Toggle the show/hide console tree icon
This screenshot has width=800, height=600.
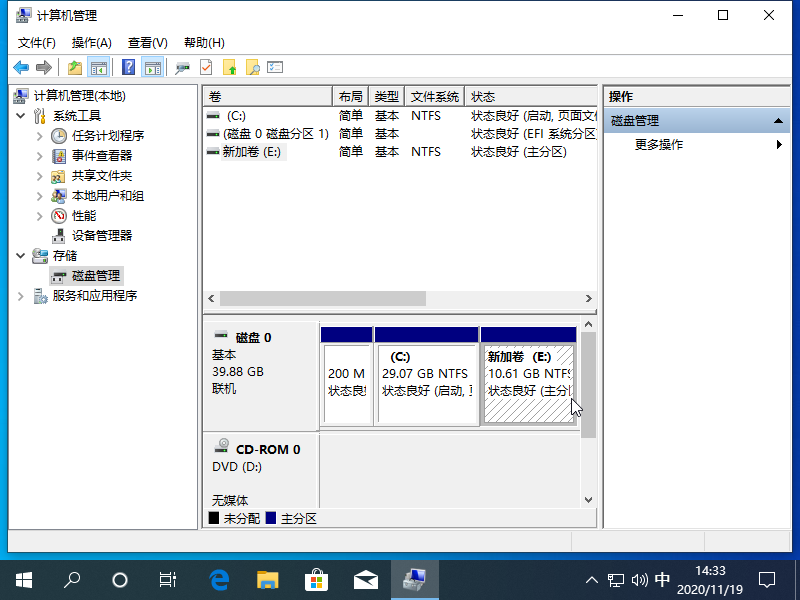98,67
